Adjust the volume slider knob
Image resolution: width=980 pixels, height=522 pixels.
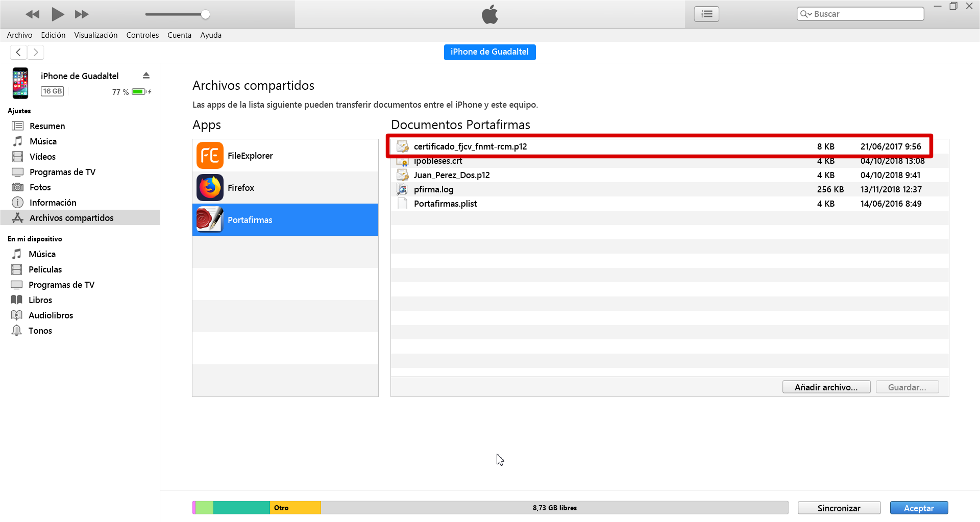click(x=205, y=14)
